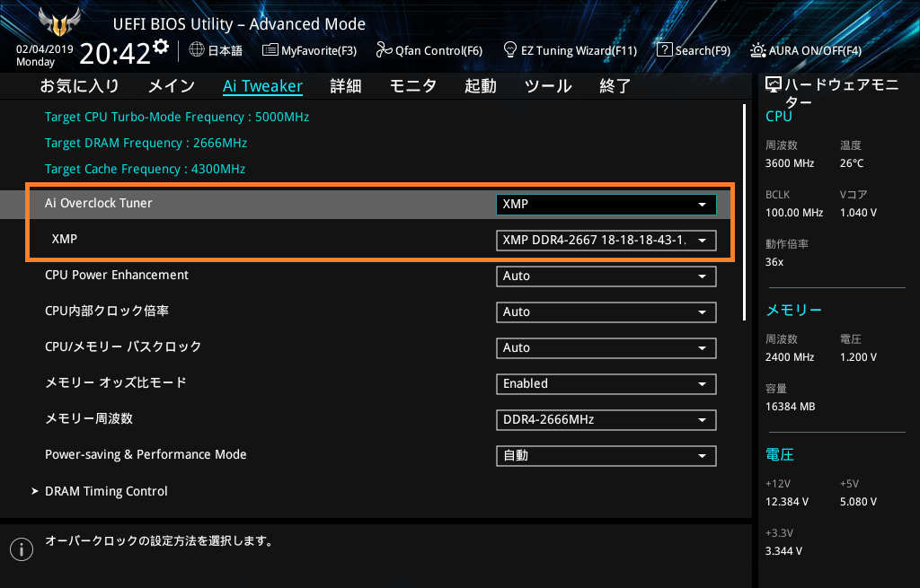920x588 pixels.
Task: Open the 詳細 tab
Action: (x=346, y=86)
